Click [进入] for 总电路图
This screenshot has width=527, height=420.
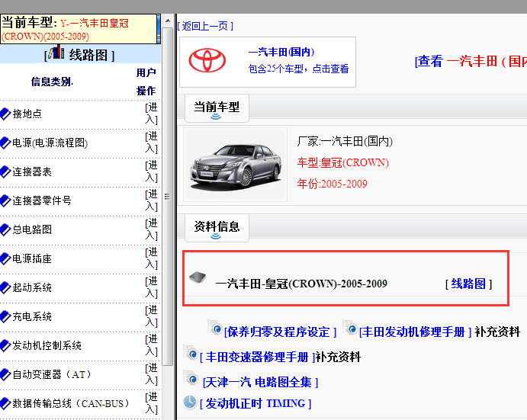point(152,229)
